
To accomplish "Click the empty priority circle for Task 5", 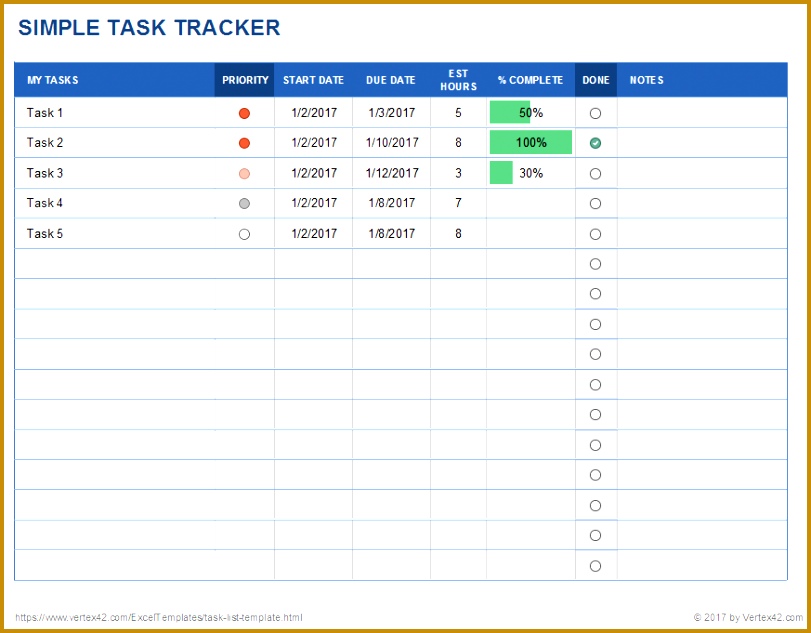I will point(244,233).
